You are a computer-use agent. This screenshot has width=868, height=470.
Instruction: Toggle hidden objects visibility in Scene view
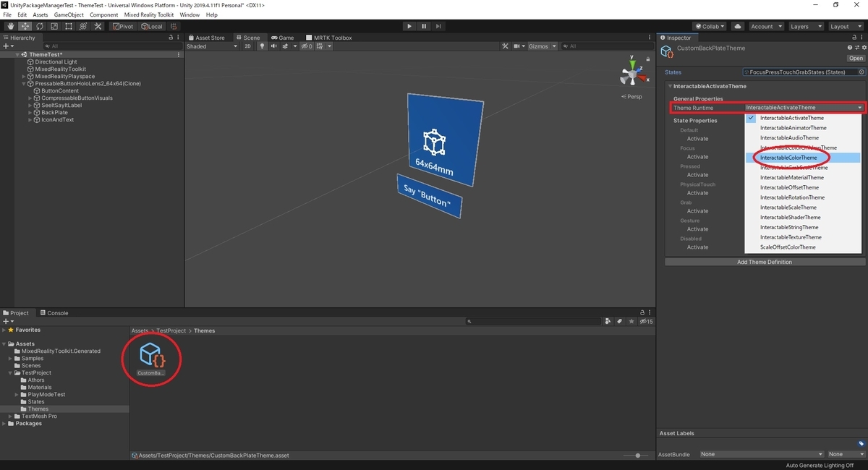click(x=307, y=46)
